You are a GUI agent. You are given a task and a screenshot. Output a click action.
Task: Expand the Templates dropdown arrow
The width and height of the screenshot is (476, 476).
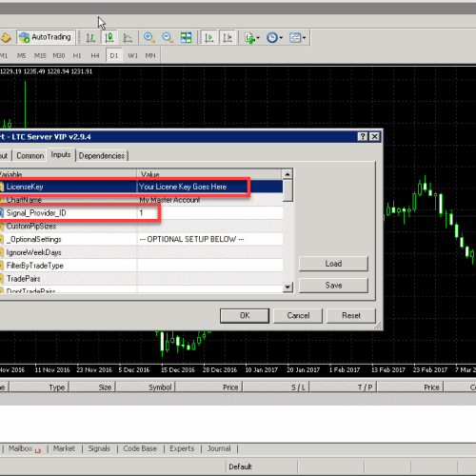[x=304, y=38]
